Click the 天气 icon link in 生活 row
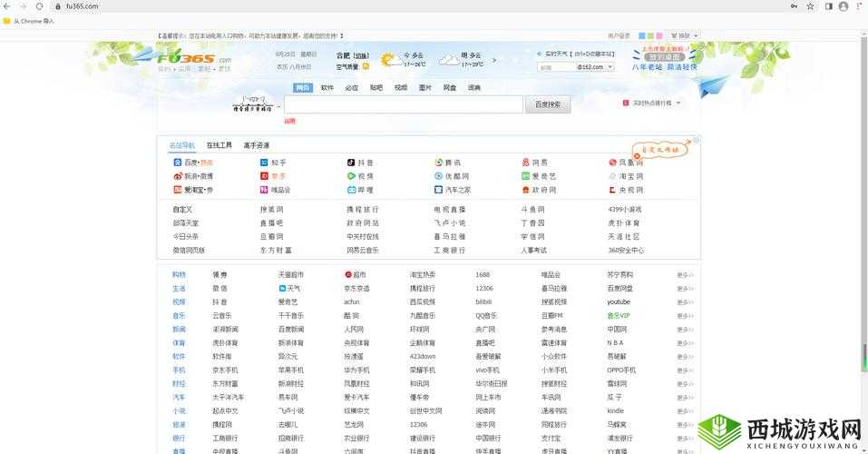868x454 pixels. click(290, 289)
